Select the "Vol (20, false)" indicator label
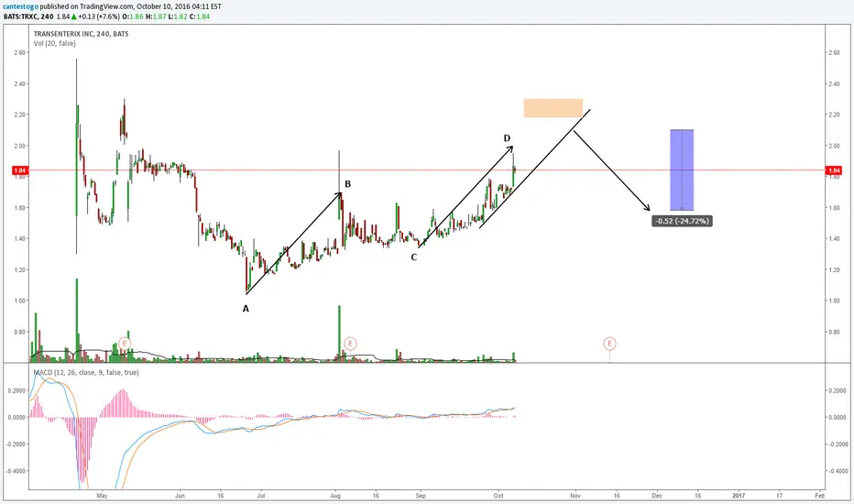This screenshot has width=854, height=504. (x=54, y=43)
